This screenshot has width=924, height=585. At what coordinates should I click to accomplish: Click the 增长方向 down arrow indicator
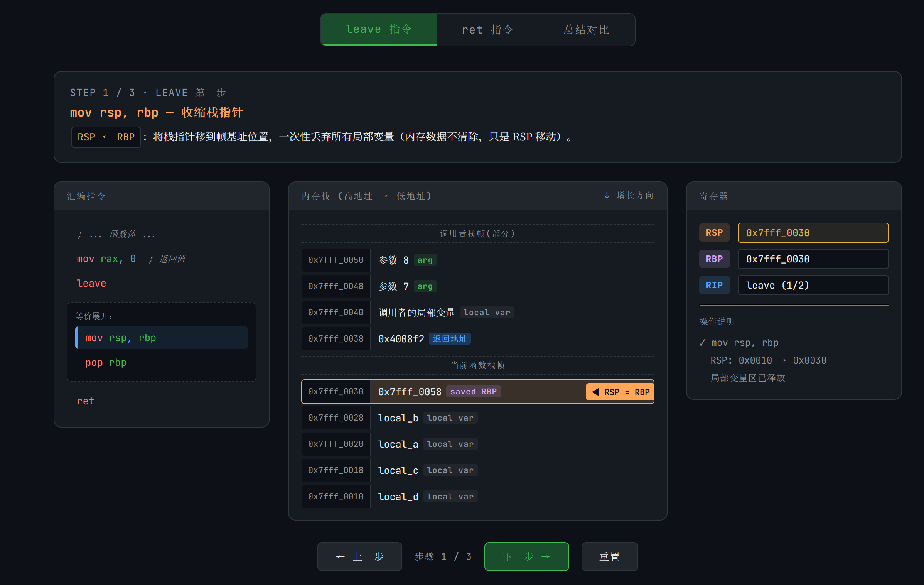click(x=607, y=196)
